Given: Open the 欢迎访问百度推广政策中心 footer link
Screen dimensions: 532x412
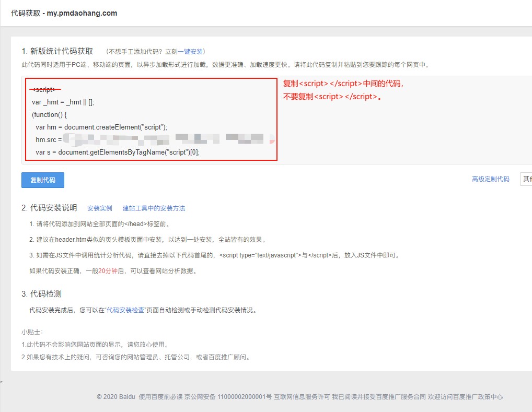Looking at the screenshot, I should point(465,397).
